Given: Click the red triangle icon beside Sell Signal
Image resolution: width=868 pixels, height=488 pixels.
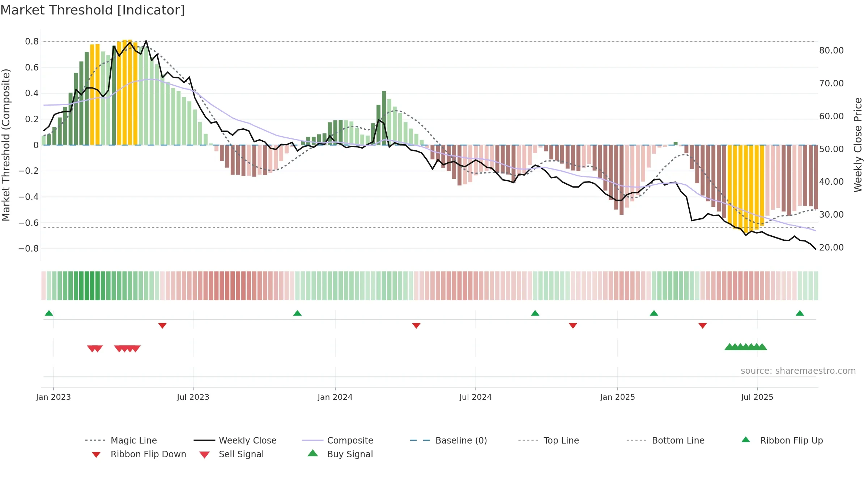Looking at the screenshot, I should pyautogui.click(x=204, y=455).
